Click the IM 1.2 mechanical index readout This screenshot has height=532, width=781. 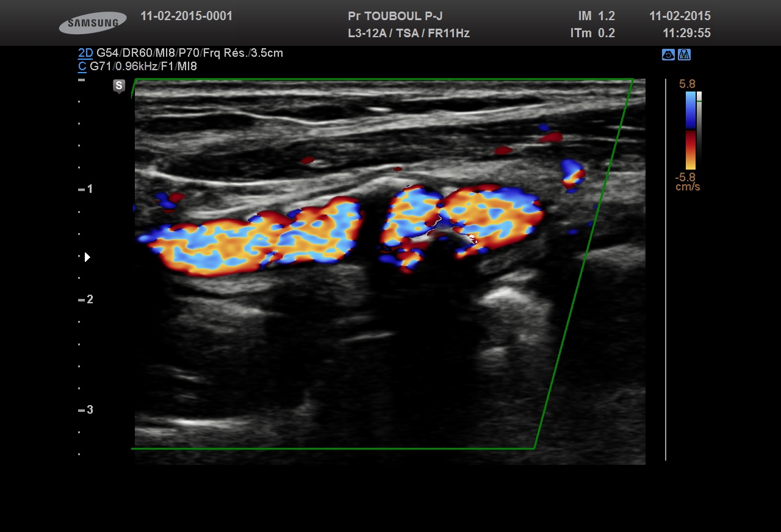click(x=596, y=16)
